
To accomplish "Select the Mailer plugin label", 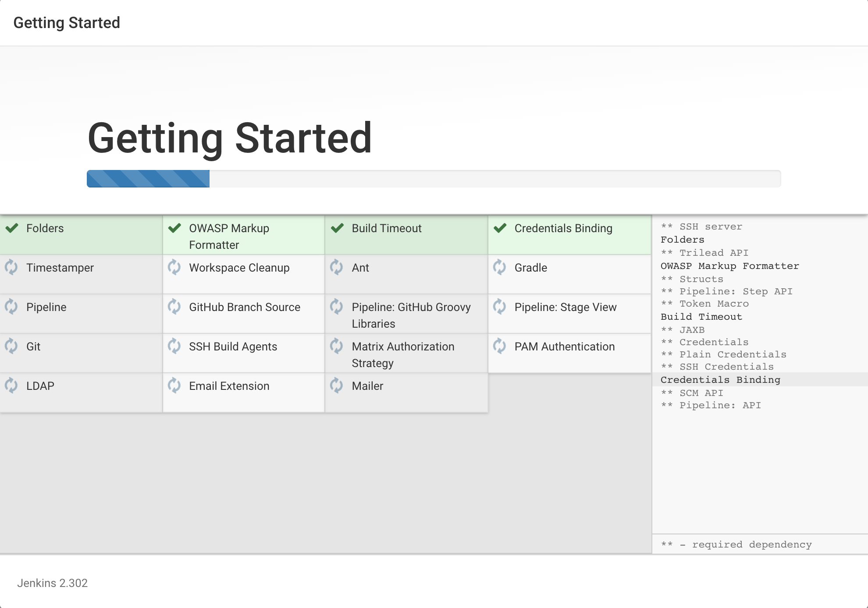I will (367, 386).
